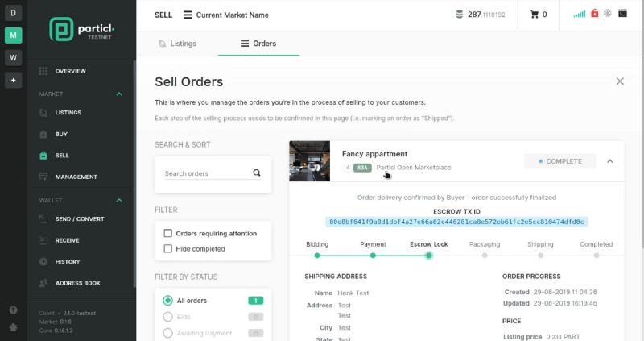Collapse the Wallet sidebar group
Viewport: 644px width, 341px height.
(x=119, y=200)
